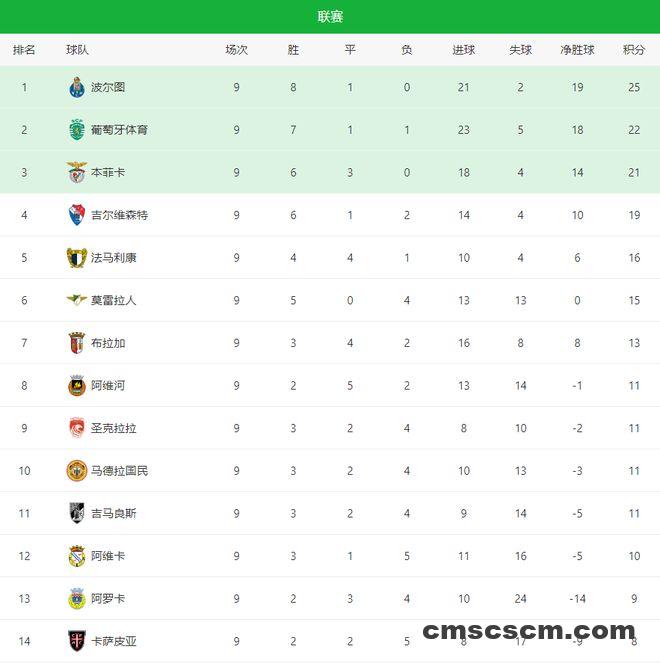Click the 圣克拉拉 team logo
Image resolution: width=660 pixels, height=664 pixels.
[x=77, y=428]
